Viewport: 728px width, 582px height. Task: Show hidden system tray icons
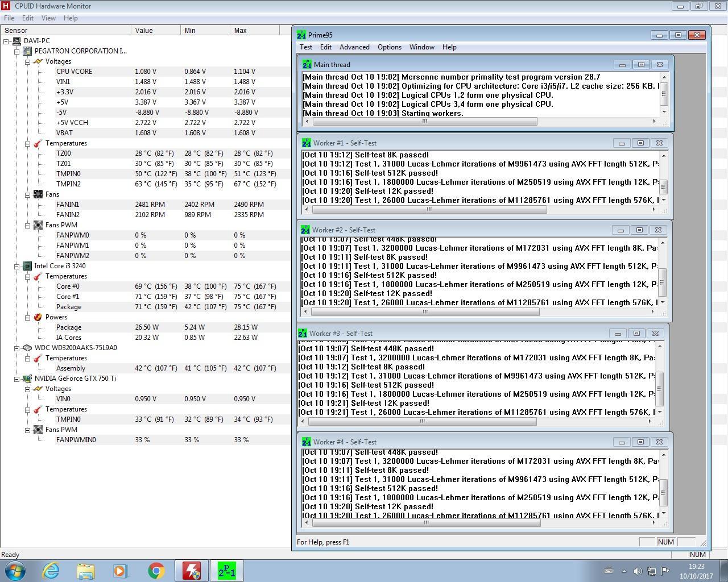(624, 571)
